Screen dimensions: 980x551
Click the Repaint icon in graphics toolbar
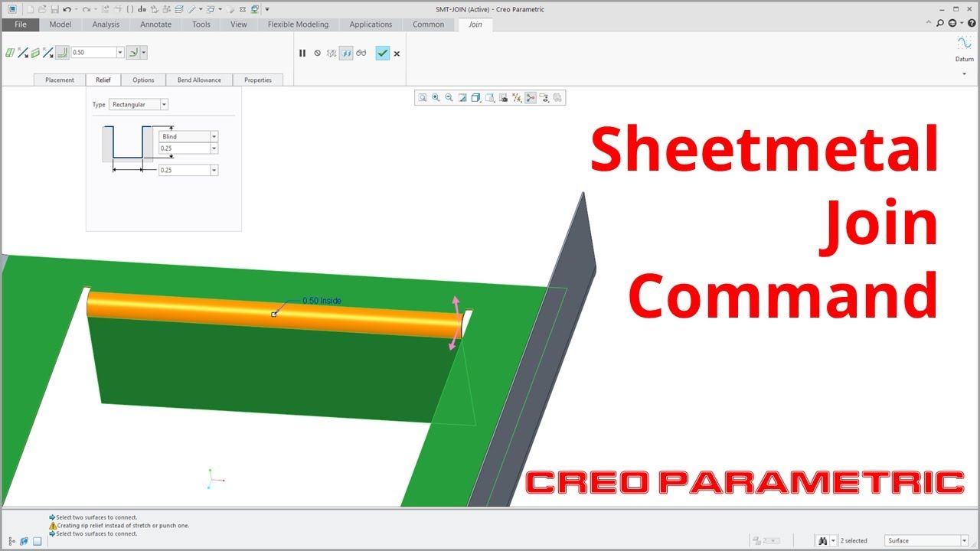[x=462, y=97]
